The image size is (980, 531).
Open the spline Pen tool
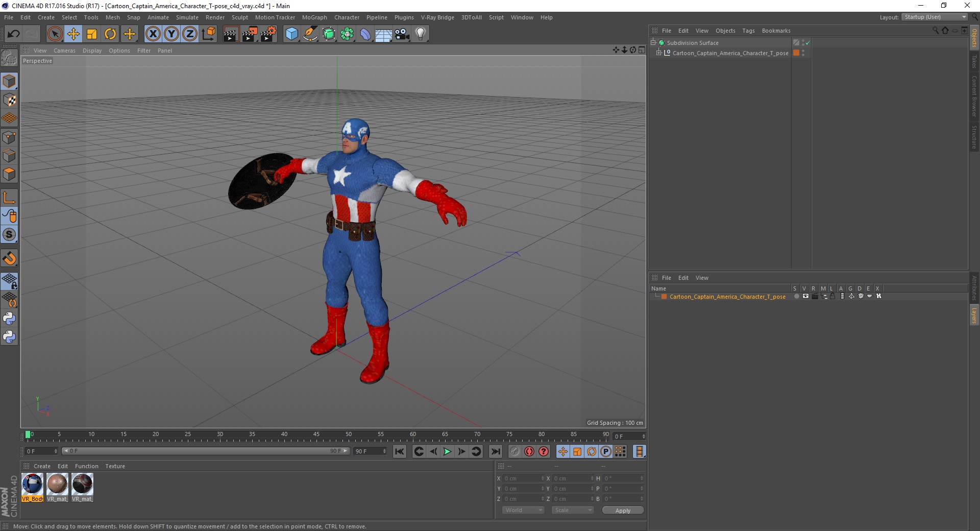(310, 34)
